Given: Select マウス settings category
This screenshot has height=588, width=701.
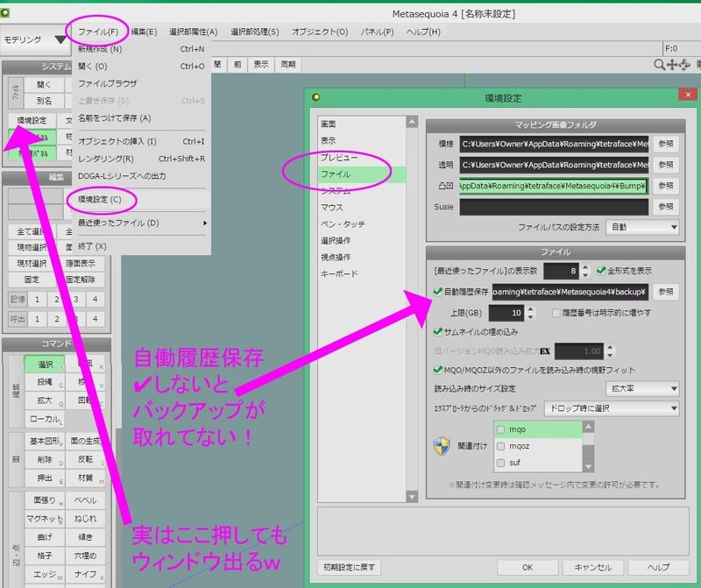Looking at the screenshot, I should tap(361, 208).
